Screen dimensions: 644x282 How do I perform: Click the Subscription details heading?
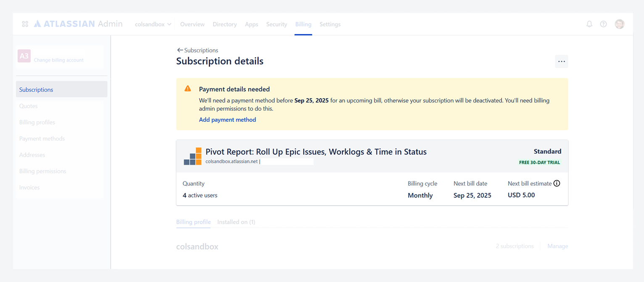pyautogui.click(x=220, y=61)
